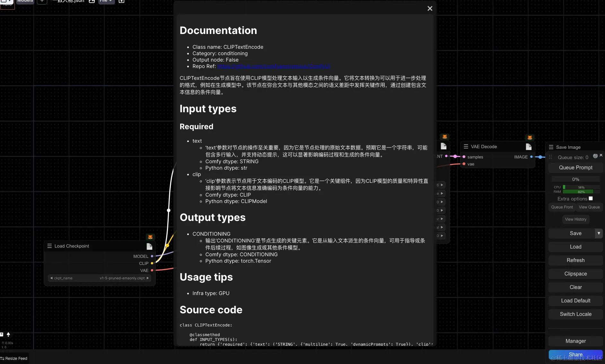Open VAE Decode node documentation page icon
This screenshot has height=364, width=605.
pos(529,147)
